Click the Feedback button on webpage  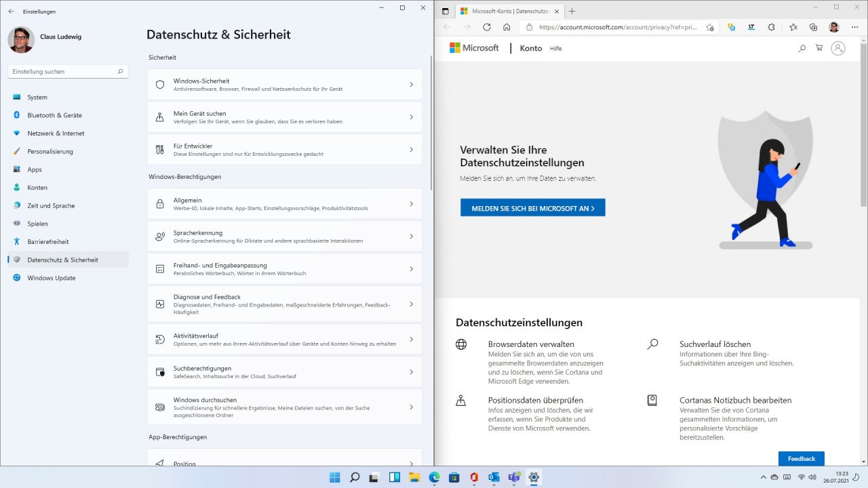click(801, 459)
